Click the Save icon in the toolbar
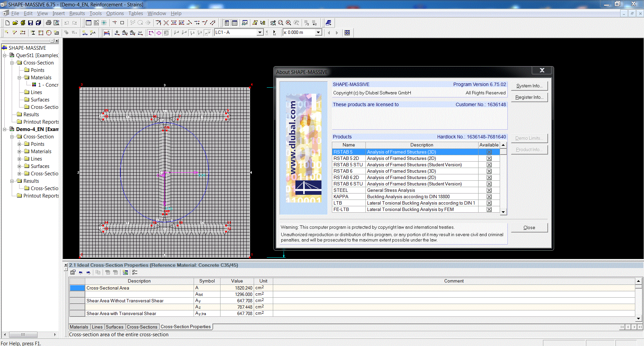644x346 pixels. [31, 23]
